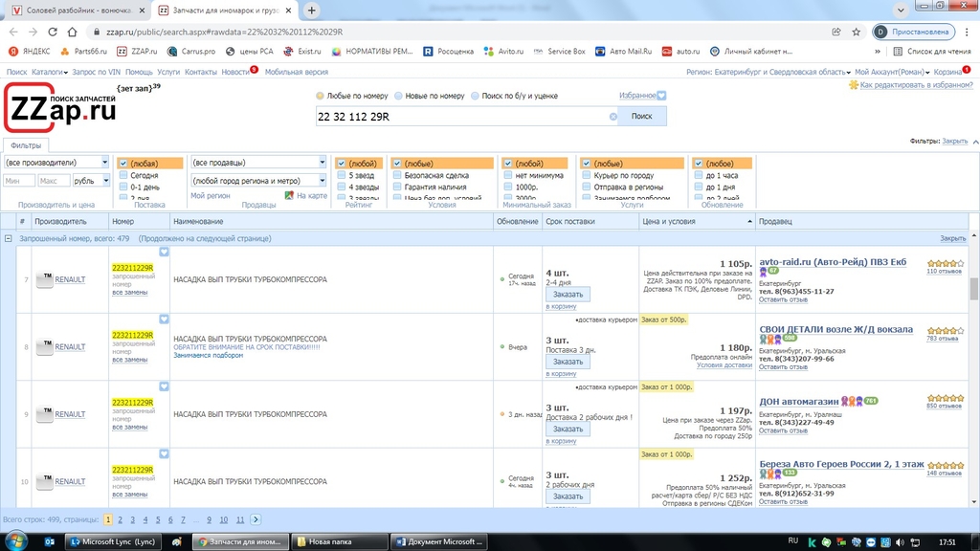Screen dimensions: 980x551
Task: Open seller СВОИ ДЕТАЛИ возле Ж/Д вокзала
Action: click(x=835, y=329)
